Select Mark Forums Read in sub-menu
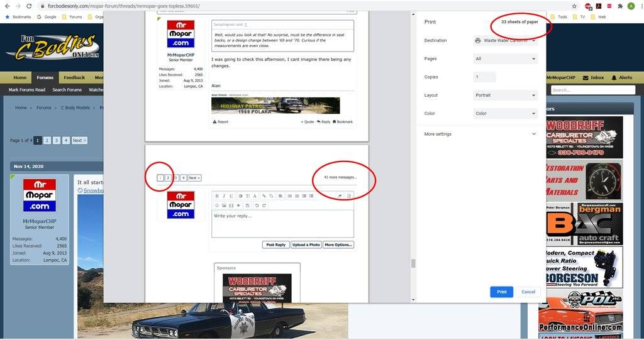This screenshot has height=340, width=644. coord(27,90)
